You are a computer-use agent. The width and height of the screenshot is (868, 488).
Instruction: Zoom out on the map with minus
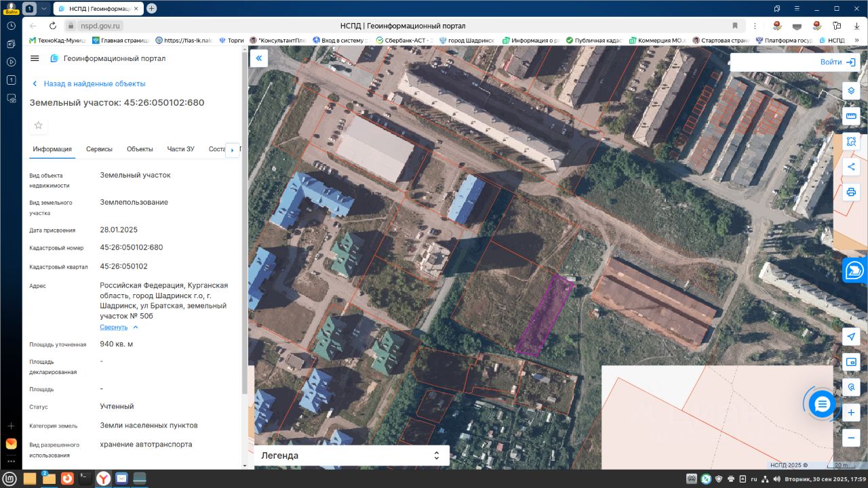(x=851, y=438)
